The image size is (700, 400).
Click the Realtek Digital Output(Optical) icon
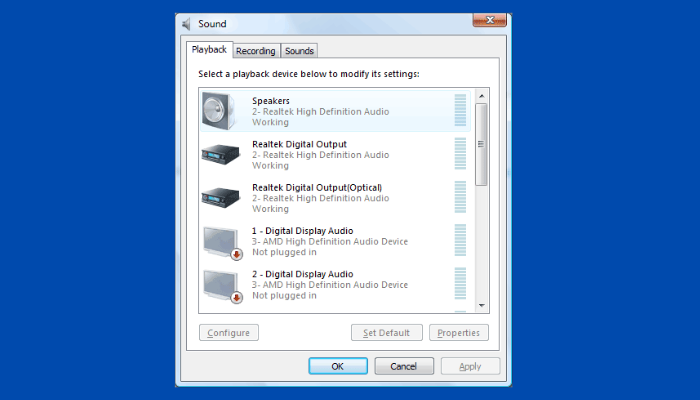[221, 197]
